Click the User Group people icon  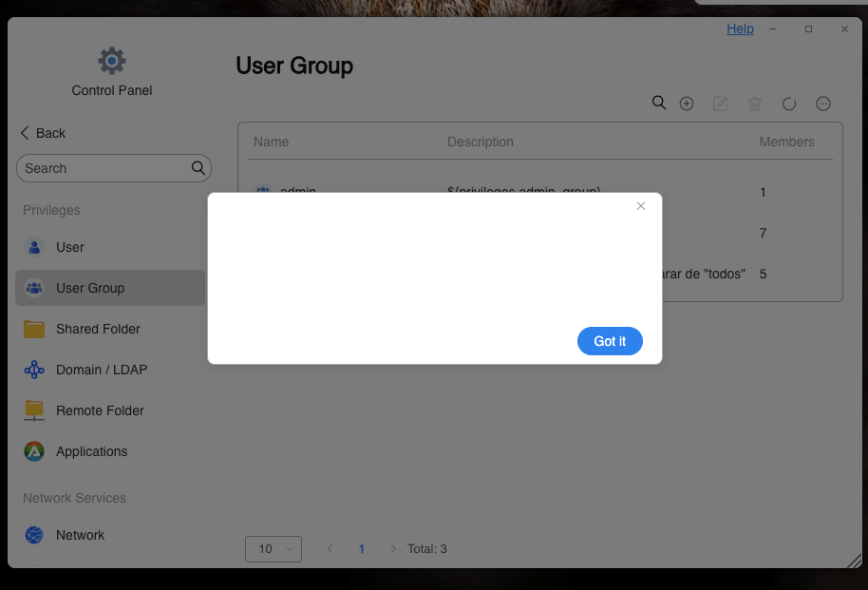[34, 288]
